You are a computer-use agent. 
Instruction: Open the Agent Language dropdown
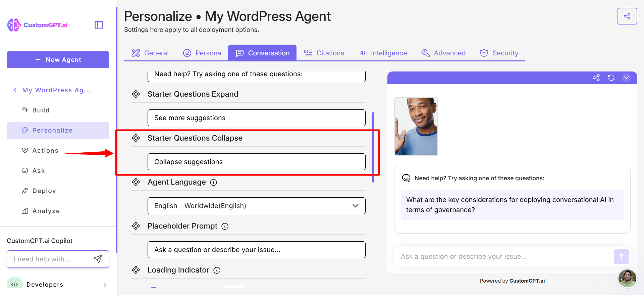click(257, 206)
